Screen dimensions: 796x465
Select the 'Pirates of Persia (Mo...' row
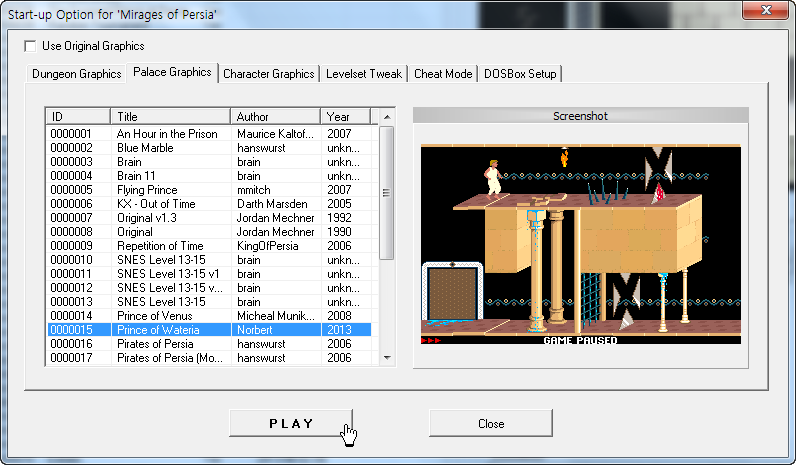tap(209, 358)
